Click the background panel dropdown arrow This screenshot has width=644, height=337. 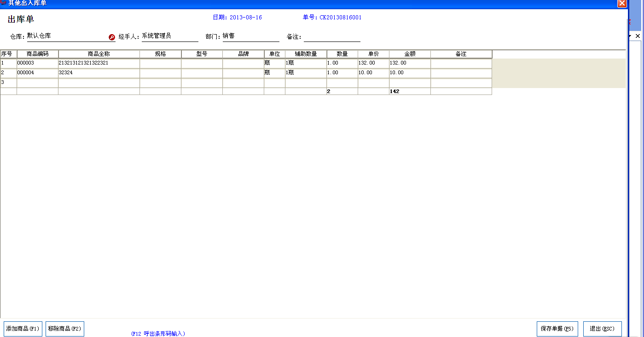[x=630, y=35]
